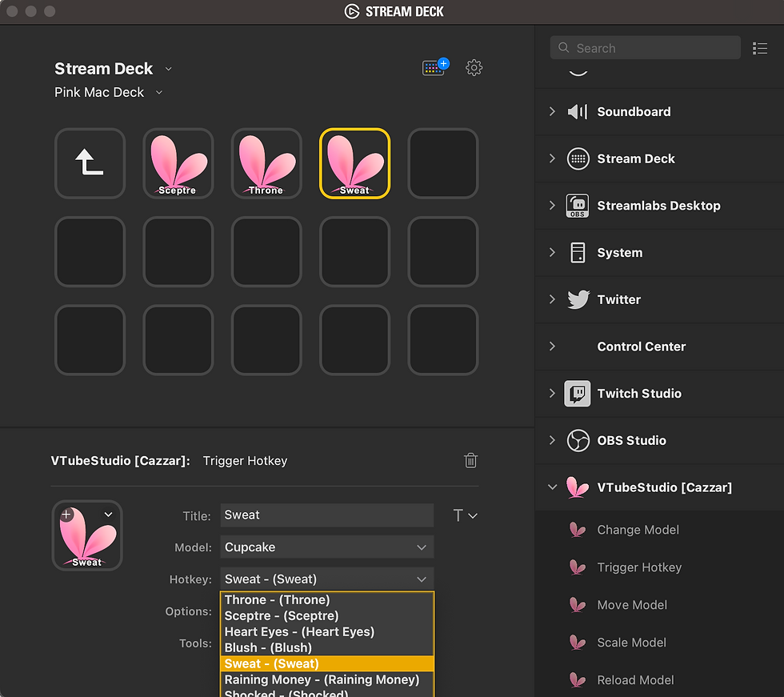Viewport: 784px width, 697px height.
Task: Expand the Streamlabs Desktop category
Action: [x=552, y=206]
